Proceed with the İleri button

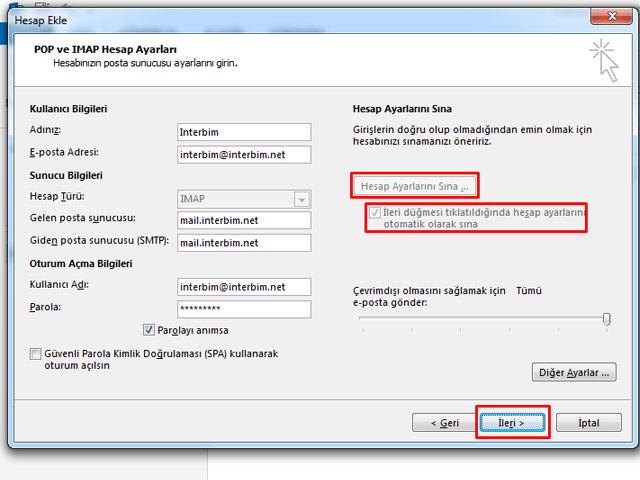click(512, 423)
